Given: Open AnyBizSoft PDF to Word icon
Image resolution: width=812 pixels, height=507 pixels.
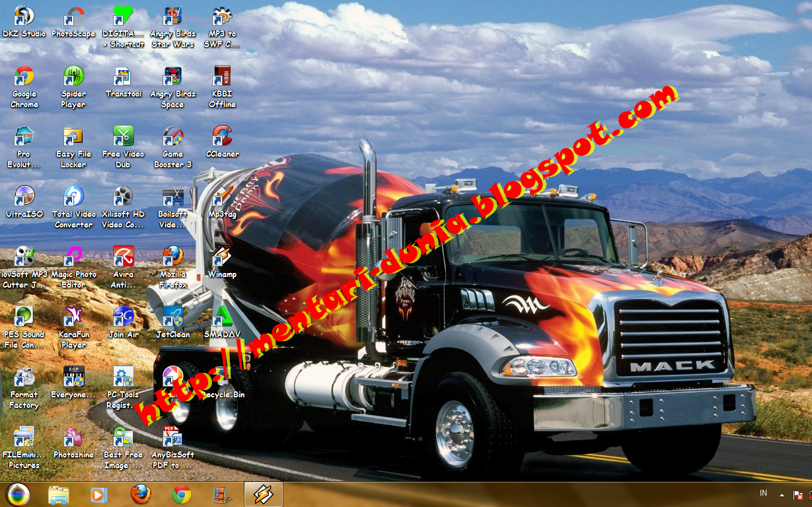Looking at the screenshot, I should 172,448.
